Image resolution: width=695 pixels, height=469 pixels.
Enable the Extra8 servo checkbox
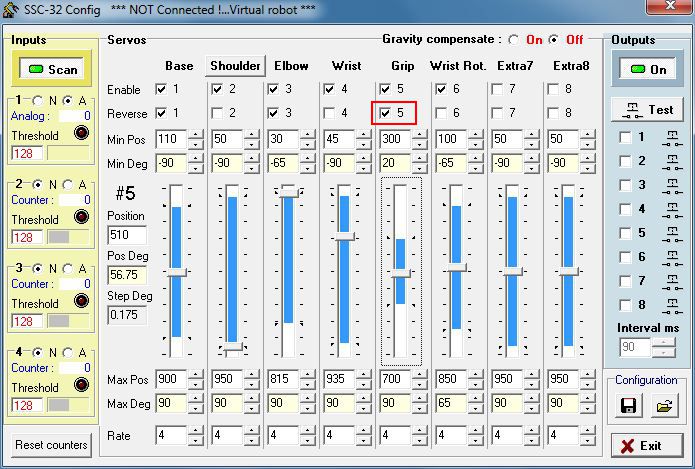[553, 89]
